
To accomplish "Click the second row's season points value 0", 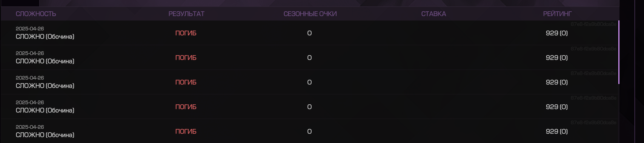I will tap(309, 58).
